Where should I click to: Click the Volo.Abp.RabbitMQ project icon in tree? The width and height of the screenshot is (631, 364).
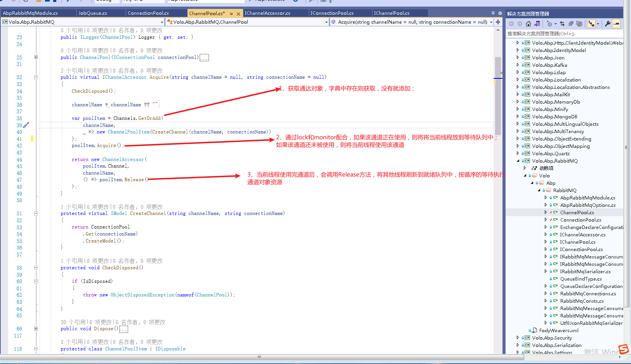tap(527, 161)
